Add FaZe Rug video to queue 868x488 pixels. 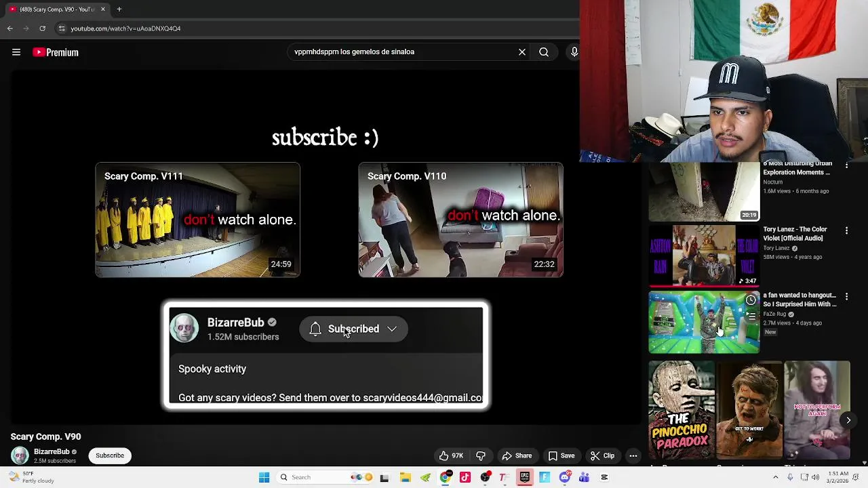(751, 317)
